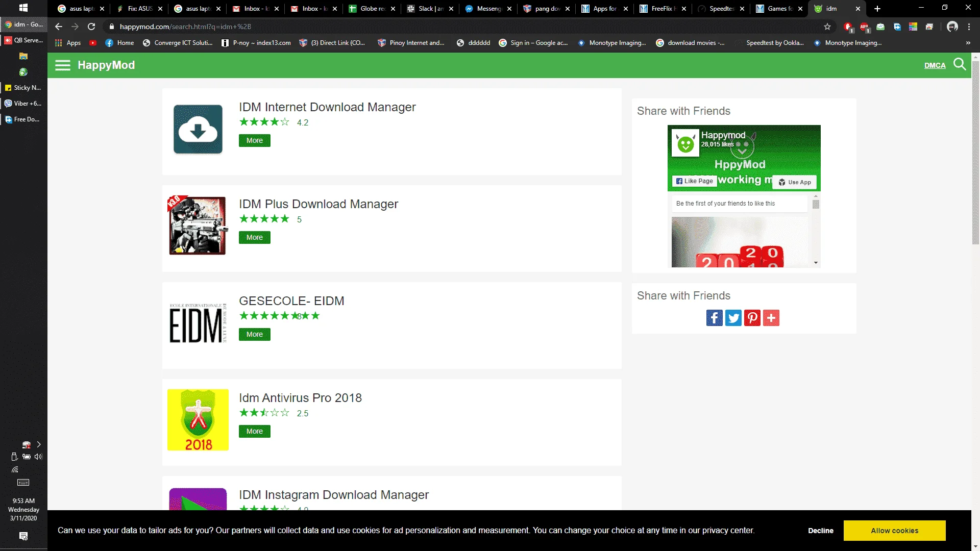
Task: Share on Twitter icon
Action: coord(733,318)
